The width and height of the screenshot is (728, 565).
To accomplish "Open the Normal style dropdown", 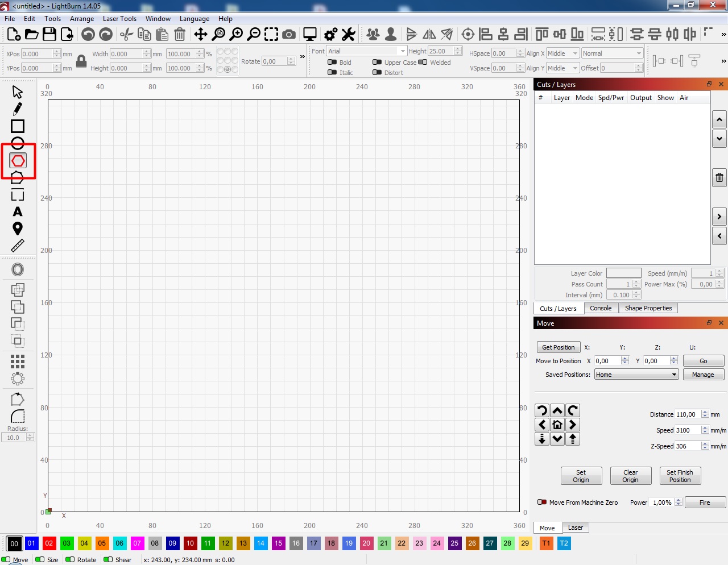I will [x=612, y=53].
